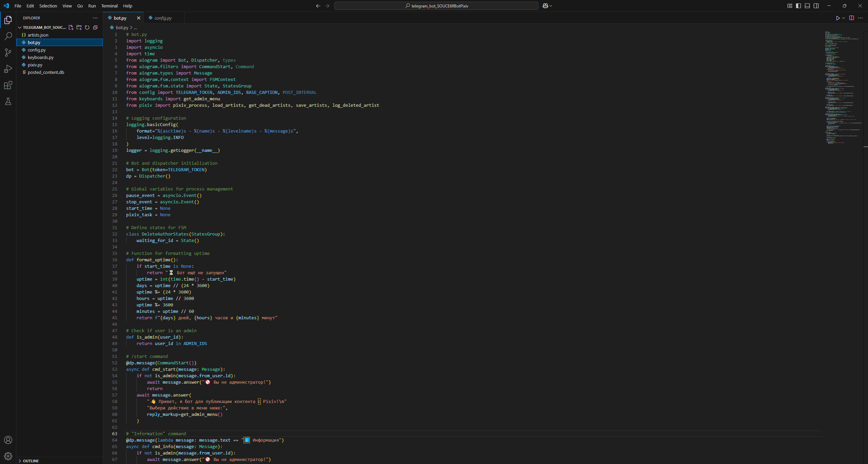This screenshot has width=868, height=464.
Task: Click the bot.py breadcrumb item
Action: pyautogui.click(x=122, y=27)
